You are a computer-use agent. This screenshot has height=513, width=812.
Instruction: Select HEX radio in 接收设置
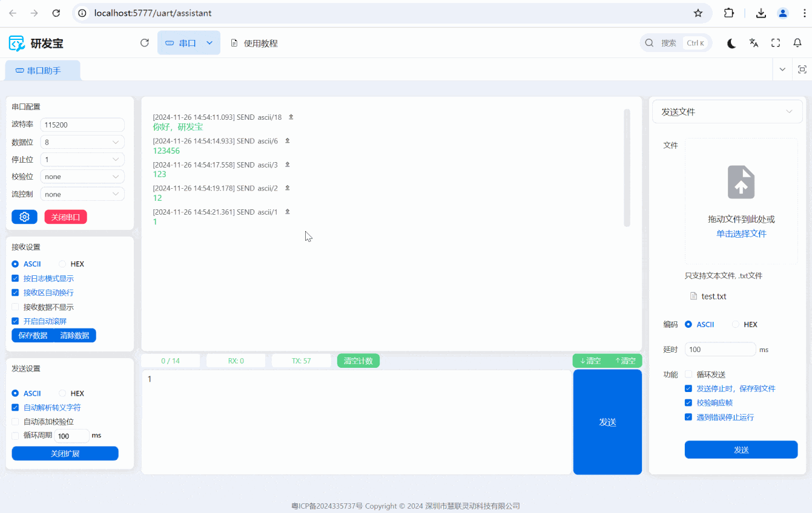tap(62, 264)
